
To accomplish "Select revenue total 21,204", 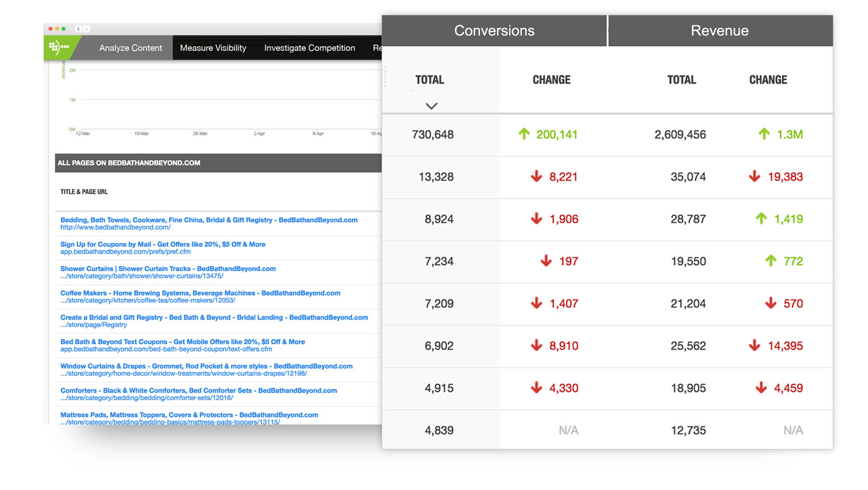I will [688, 303].
